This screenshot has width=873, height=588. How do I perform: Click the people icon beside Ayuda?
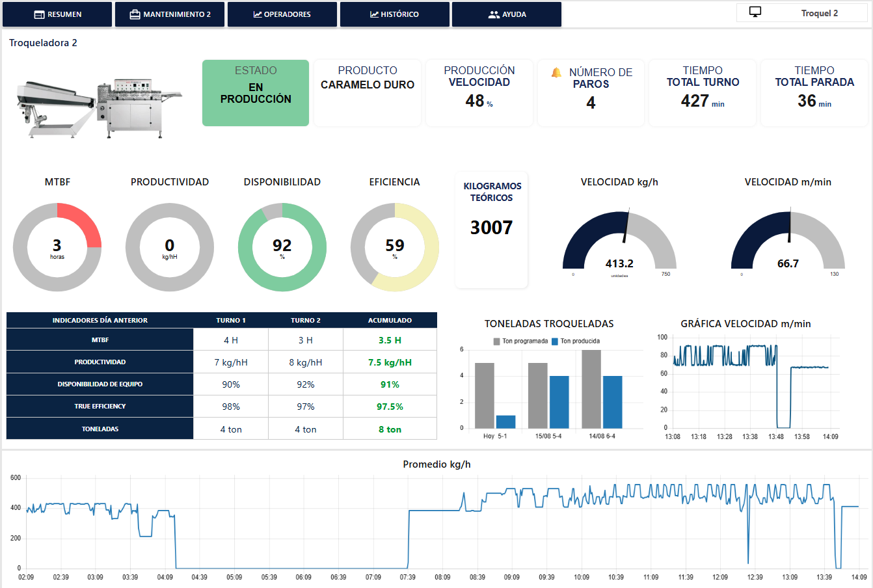[494, 14]
